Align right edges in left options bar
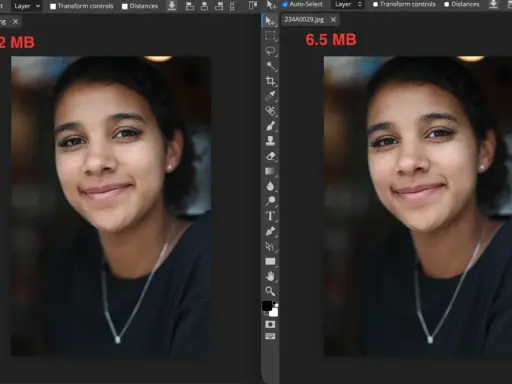512x384 pixels. tap(219, 6)
